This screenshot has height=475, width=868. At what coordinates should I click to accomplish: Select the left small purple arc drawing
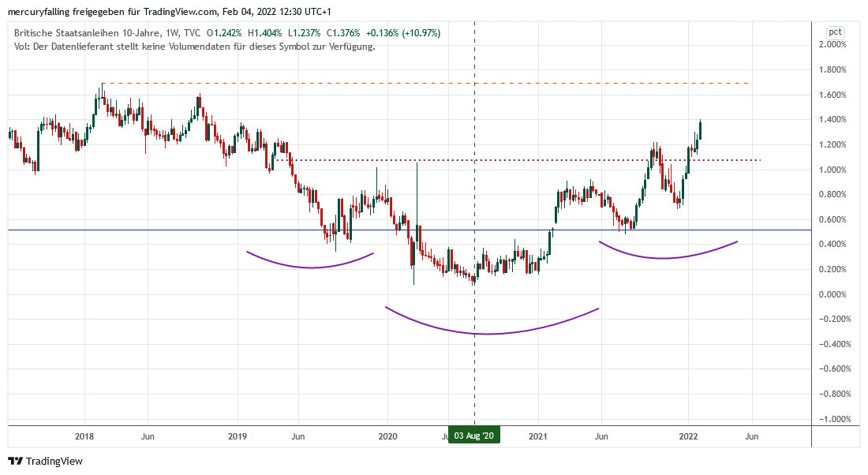coord(309,267)
